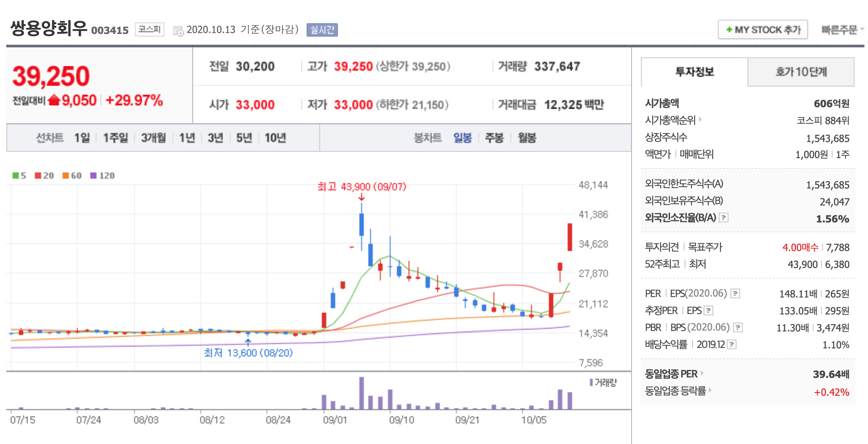The height and width of the screenshot is (444, 868).
Task: Click the 최저 13,600 (08/20) marker
Action: [248, 353]
